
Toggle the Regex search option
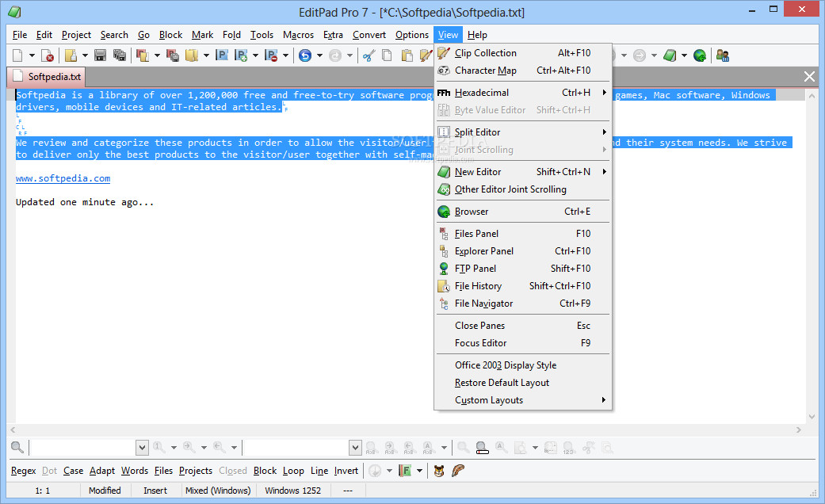24,471
